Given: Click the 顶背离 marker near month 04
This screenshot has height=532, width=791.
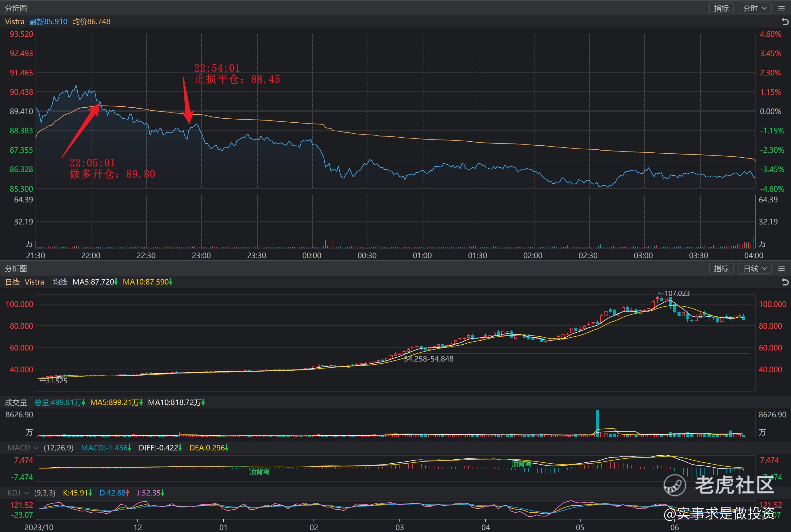Looking at the screenshot, I should coord(521,464).
